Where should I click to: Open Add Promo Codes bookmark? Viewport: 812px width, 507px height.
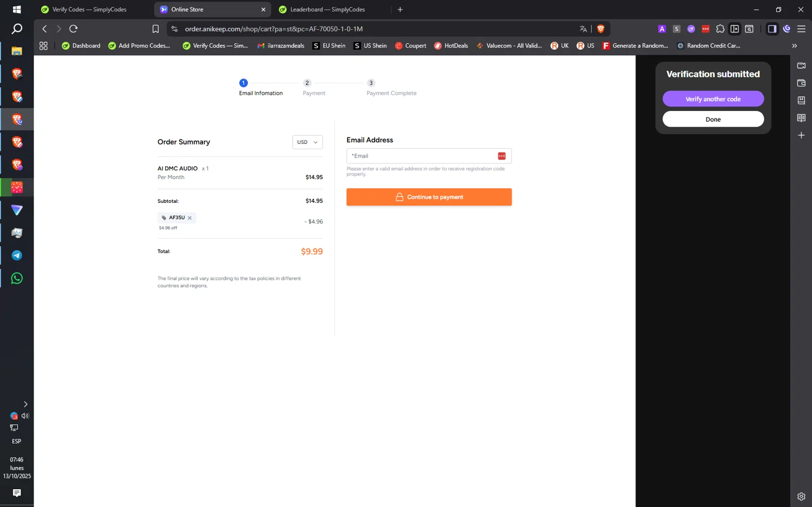point(139,45)
